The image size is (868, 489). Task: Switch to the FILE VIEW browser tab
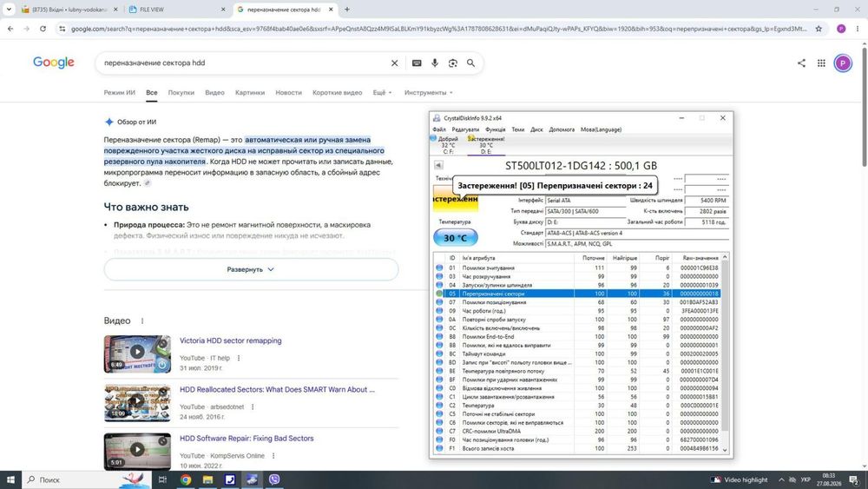177,10
